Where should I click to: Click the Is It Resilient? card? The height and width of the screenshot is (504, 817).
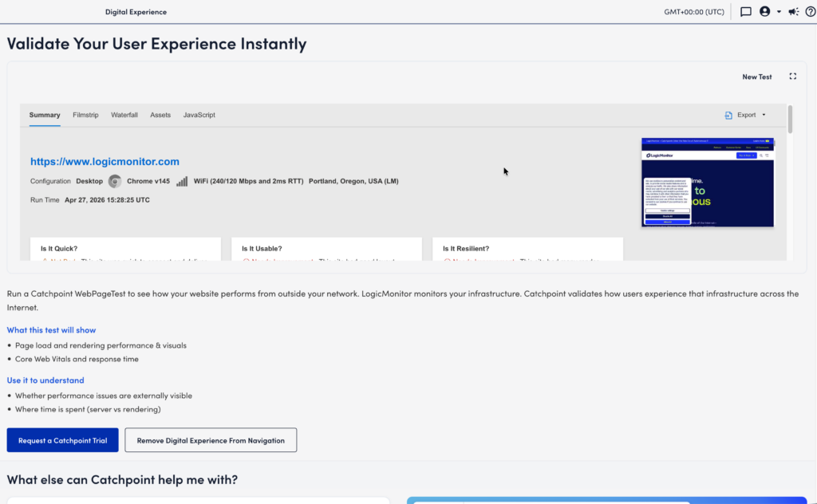pos(528,249)
